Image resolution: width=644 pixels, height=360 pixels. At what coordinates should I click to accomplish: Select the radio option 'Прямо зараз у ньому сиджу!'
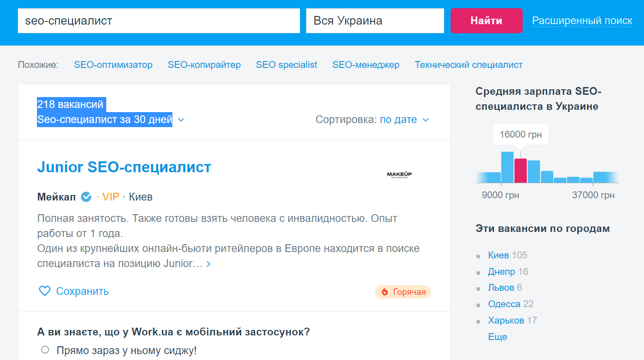point(45,350)
